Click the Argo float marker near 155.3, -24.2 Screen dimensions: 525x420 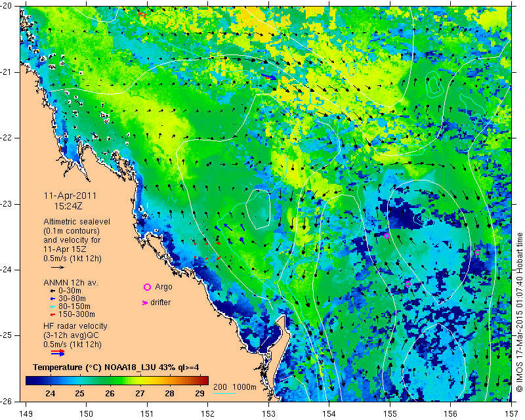pos(408,283)
